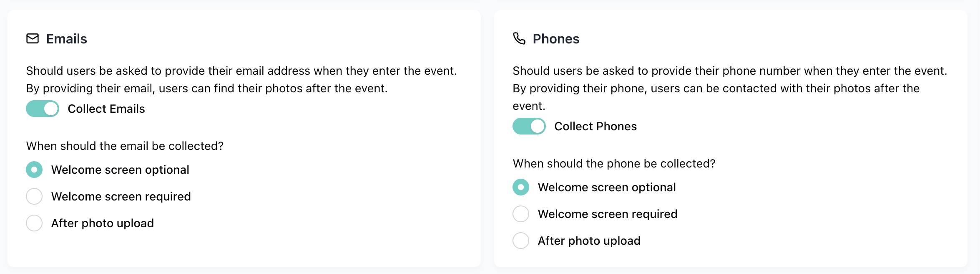Viewport: 980px width, 274px height.
Task: Click the Emails section heading
Action: [67, 39]
